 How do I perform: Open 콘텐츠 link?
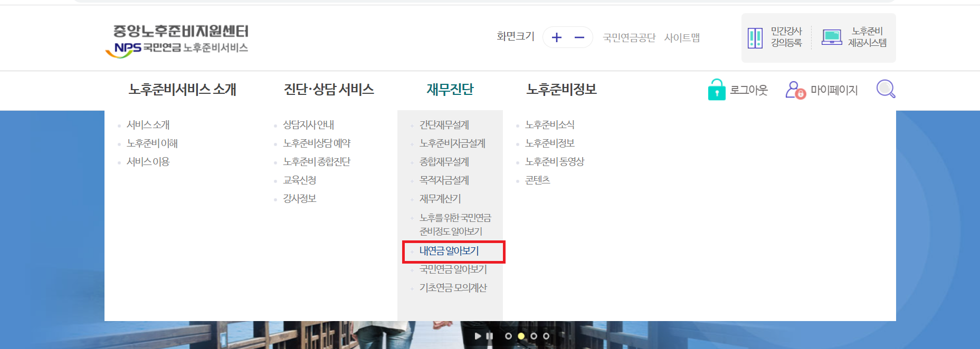coord(538,180)
